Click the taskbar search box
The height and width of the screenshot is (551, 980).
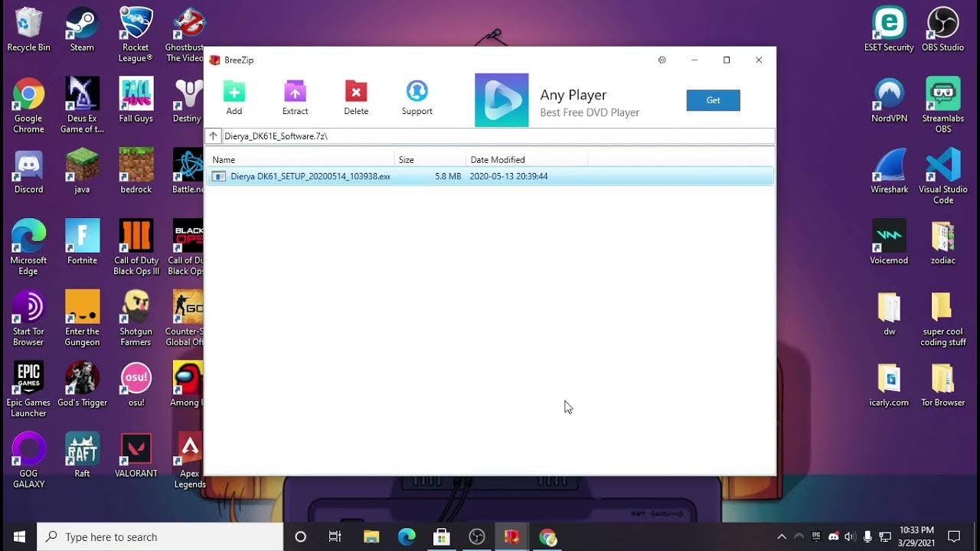coord(160,536)
